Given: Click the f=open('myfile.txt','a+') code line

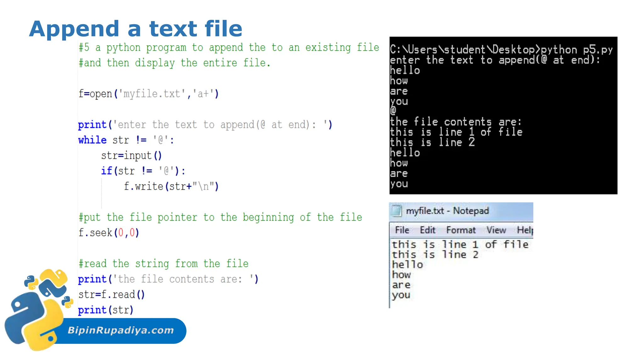Looking at the screenshot, I should (x=148, y=94).
